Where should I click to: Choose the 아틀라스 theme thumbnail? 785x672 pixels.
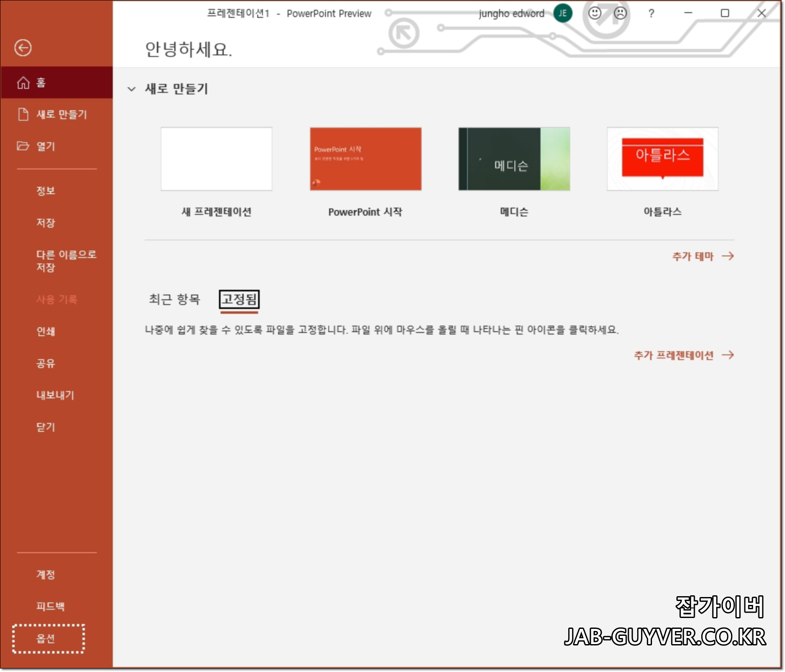[662, 159]
